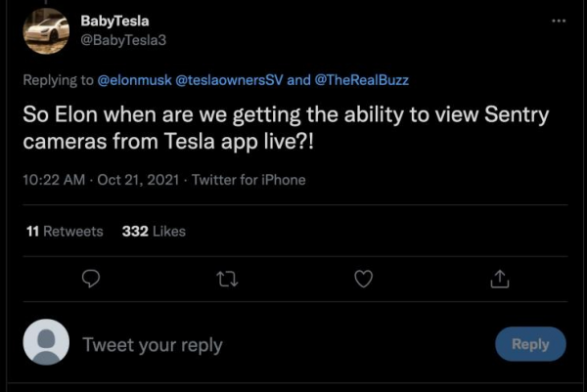
Task: Click the reply speech bubble icon
Action: pos(91,279)
